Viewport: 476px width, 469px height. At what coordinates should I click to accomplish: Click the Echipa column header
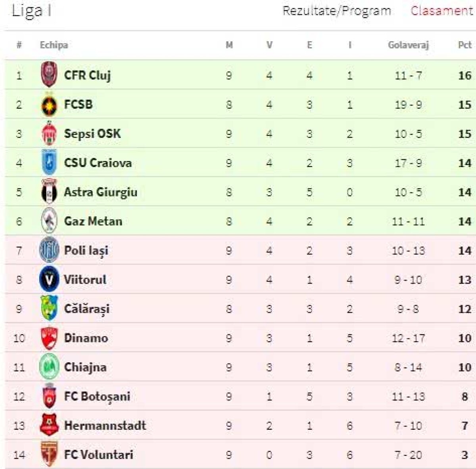coord(54,45)
